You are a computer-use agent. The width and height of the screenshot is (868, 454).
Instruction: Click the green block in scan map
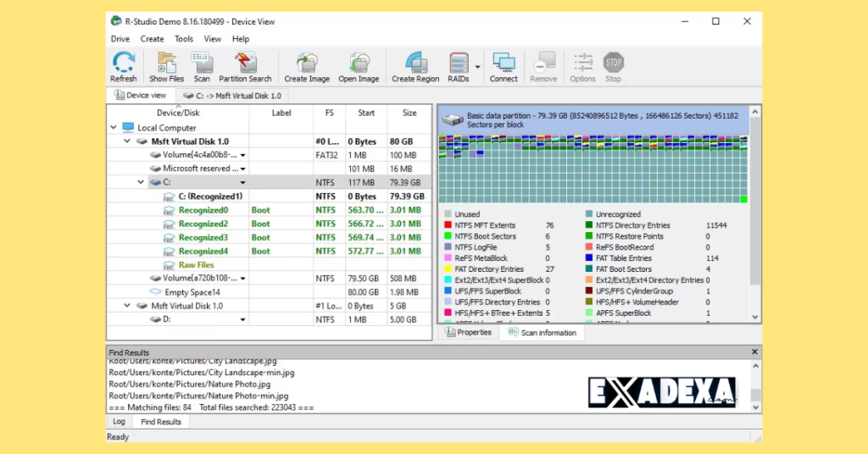tap(743, 199)
